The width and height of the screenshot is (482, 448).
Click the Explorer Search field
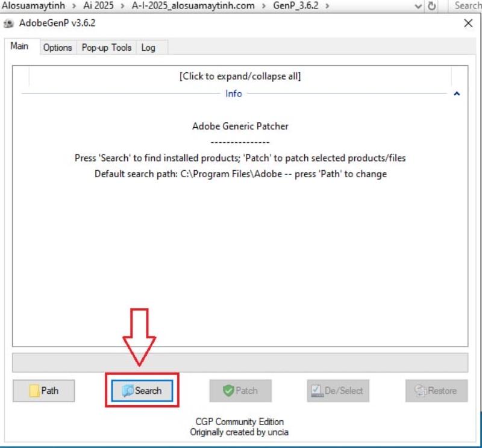pos(467,5)
